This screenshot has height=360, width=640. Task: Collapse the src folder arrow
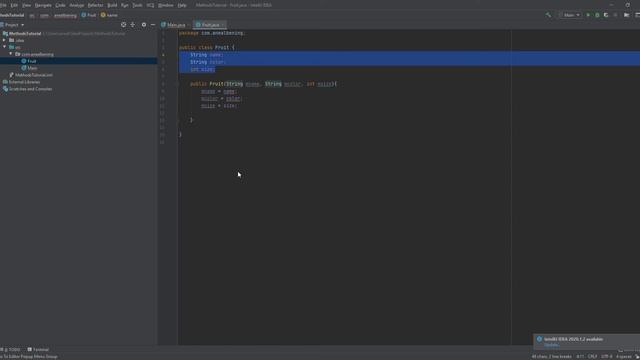[4, 47]
